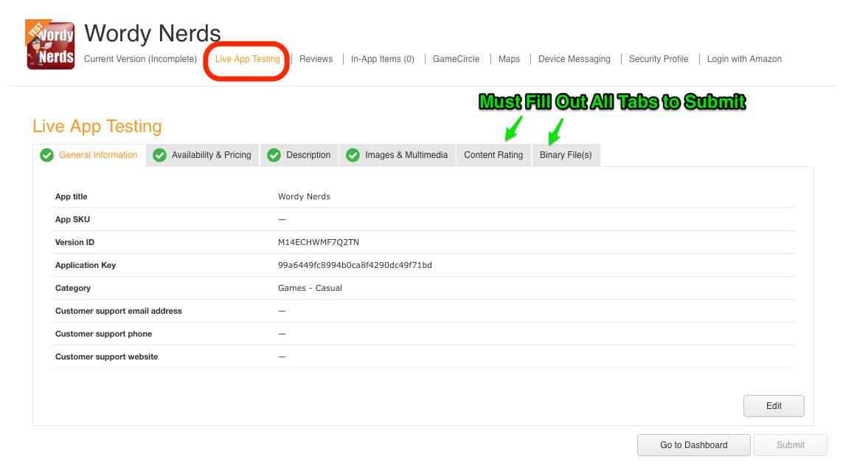Select the General Information tab
The width and height of the screenshot is (868, 468).
tap(90, 155)
